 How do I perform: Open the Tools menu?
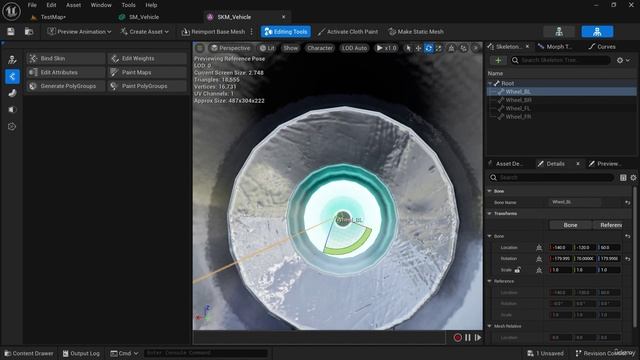tap(128, 5)
